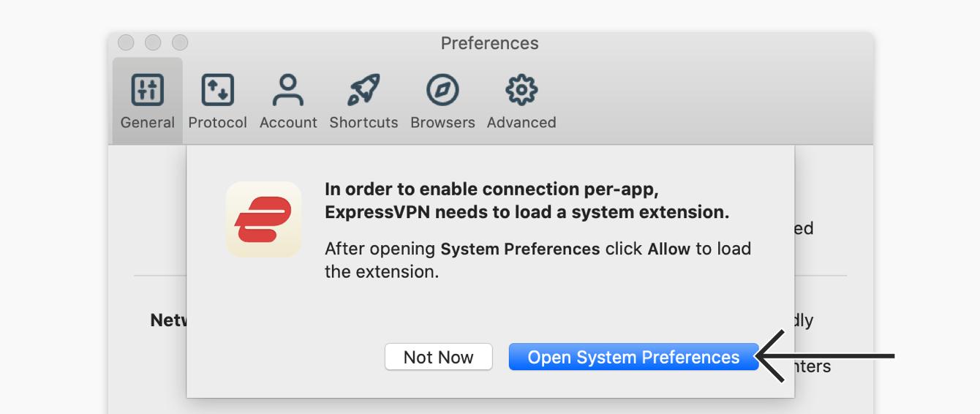Switch to the Protocol tab label

coord(218,123)
